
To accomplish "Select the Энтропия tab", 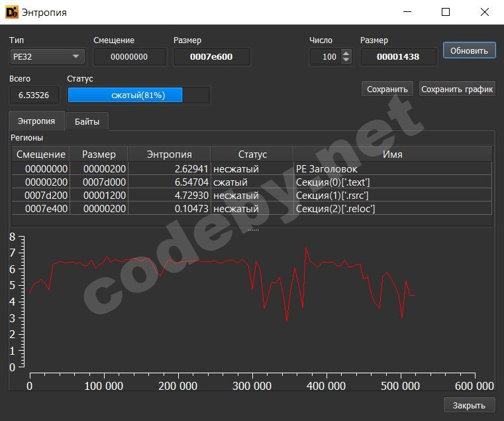I will (x=36, y=121).
